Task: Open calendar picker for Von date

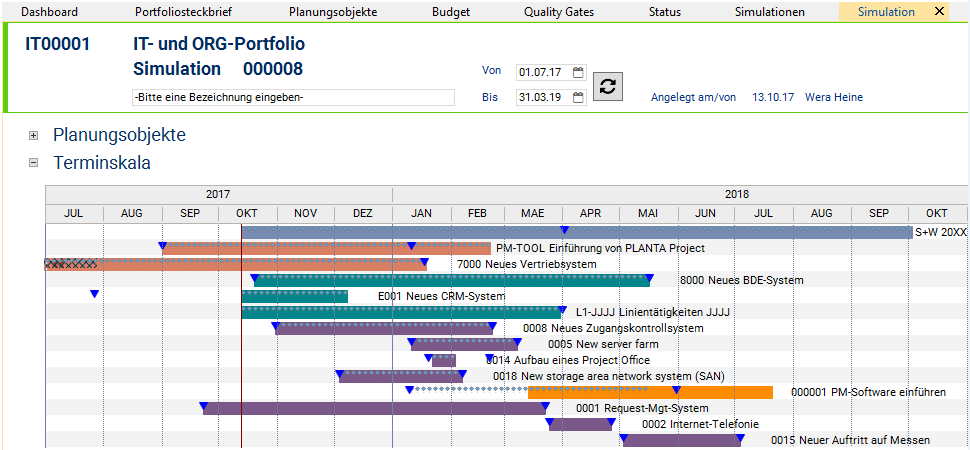Action: pos(578,72)
